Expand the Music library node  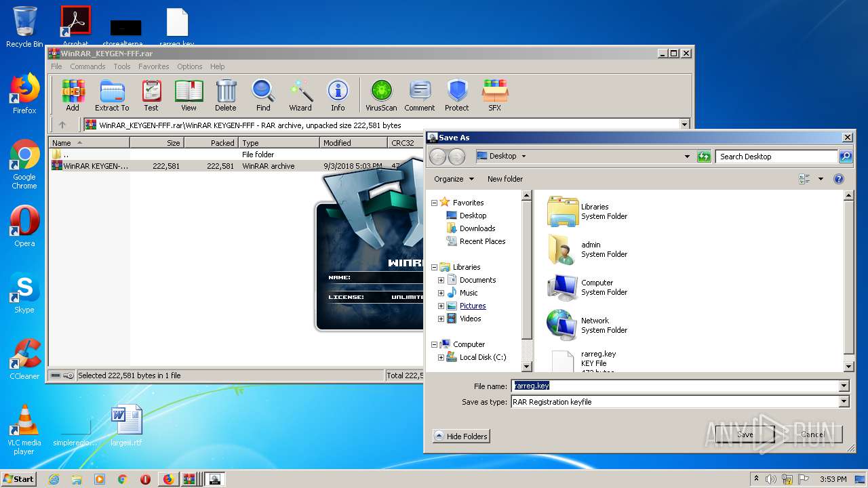coord(441,293)
